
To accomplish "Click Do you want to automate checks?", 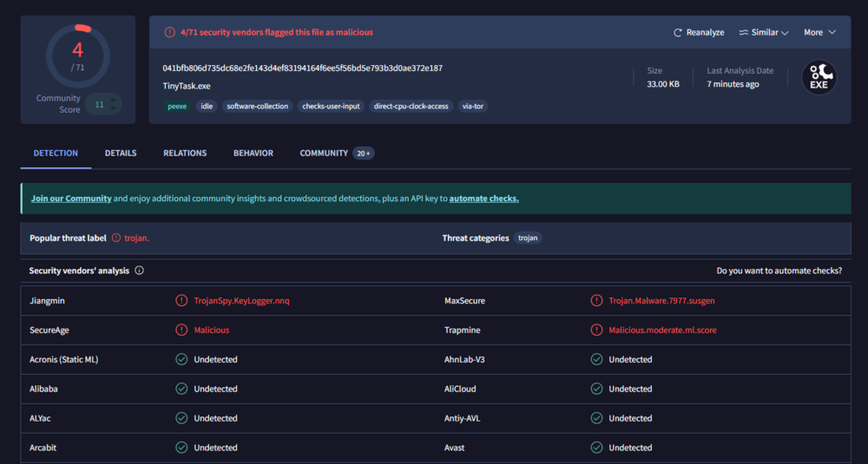I will pos(779,271).
